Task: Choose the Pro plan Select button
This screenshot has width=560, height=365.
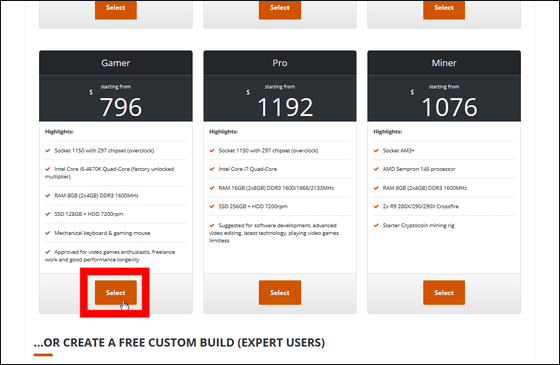Action: pyautogui.click(x=280, y=292)
